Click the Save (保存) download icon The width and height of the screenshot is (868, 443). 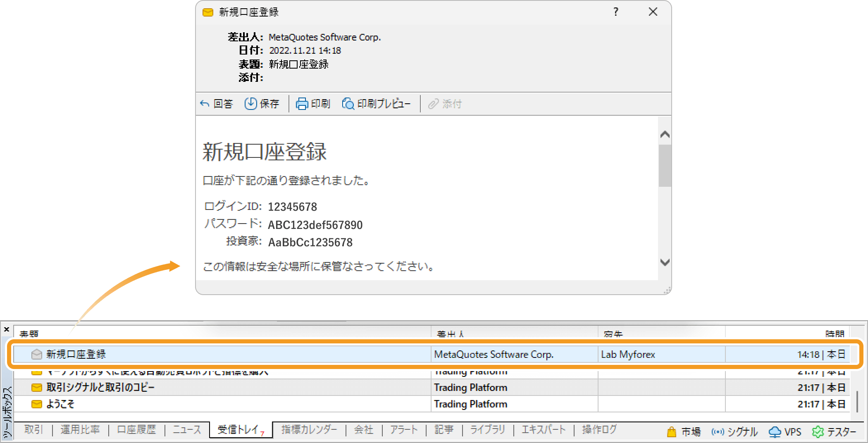pyautogui.click(x=250, y=103)
